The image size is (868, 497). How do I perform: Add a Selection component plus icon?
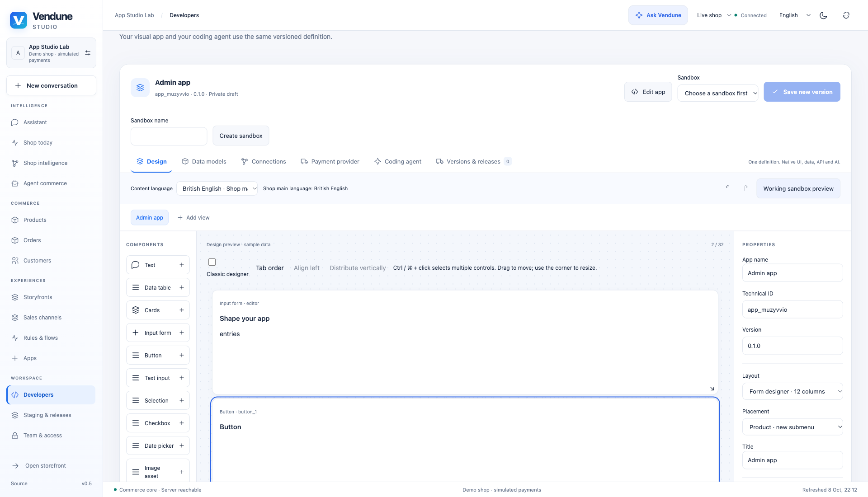182,400
